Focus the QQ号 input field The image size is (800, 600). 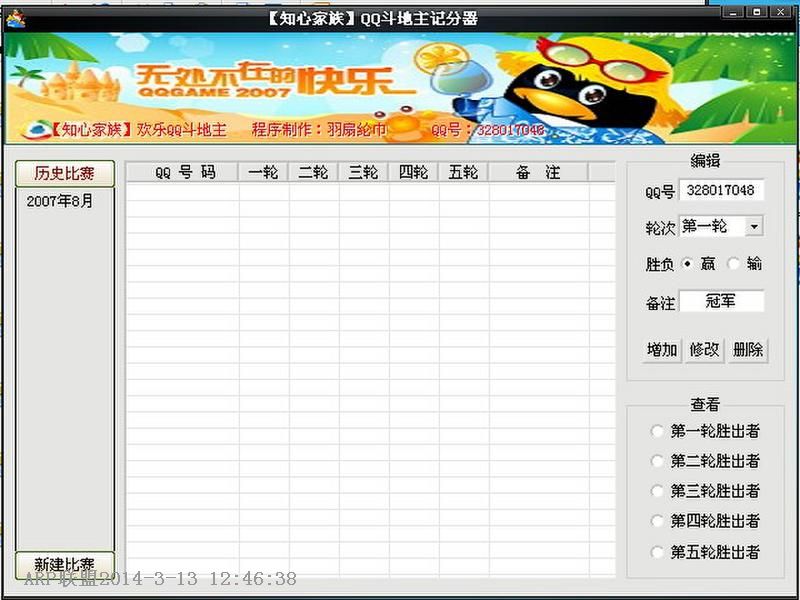point(721,190)
